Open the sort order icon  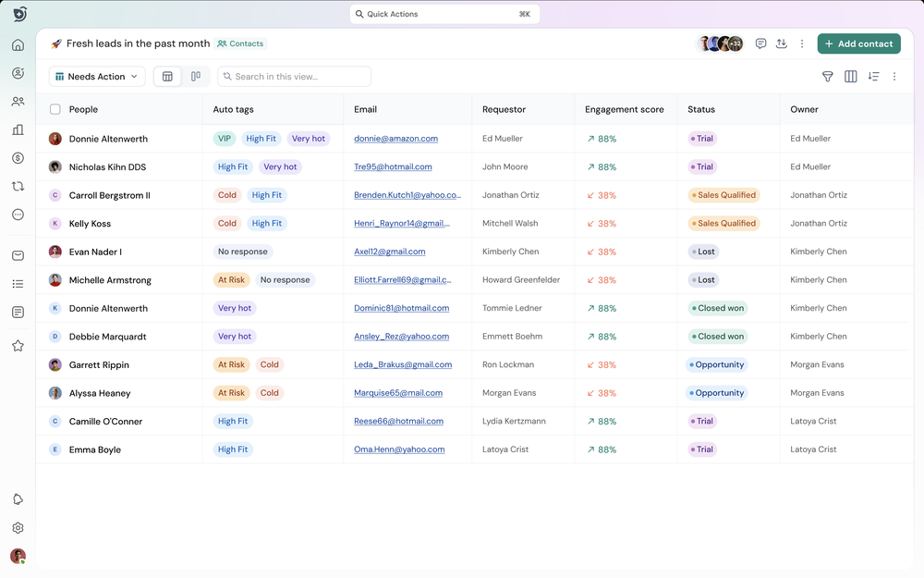click(873, 77)
